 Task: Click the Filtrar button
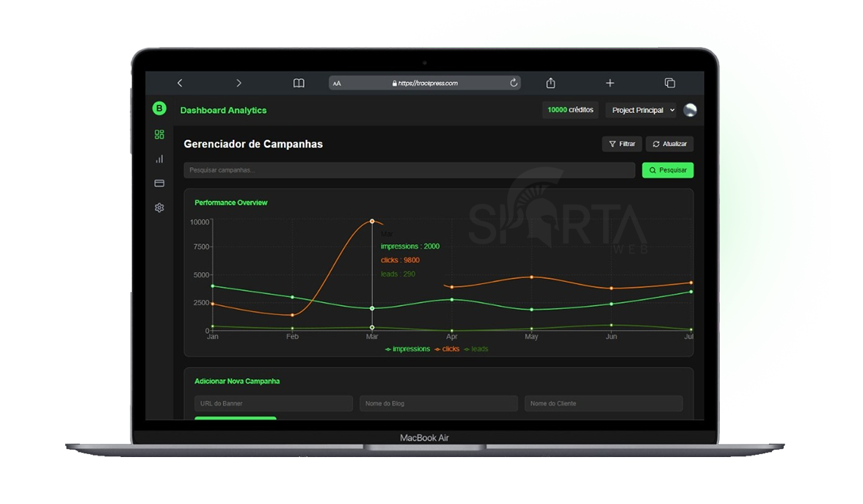pyautogui.click(x=622, y=144)
